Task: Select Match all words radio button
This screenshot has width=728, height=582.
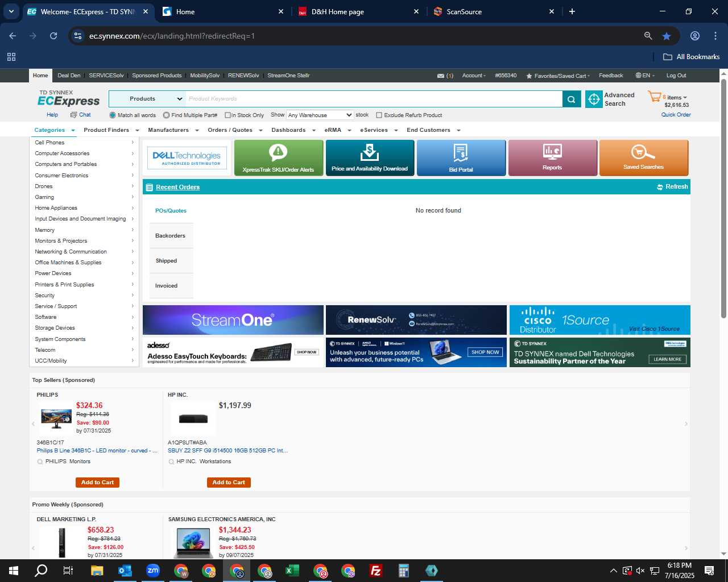Action: 113,115
